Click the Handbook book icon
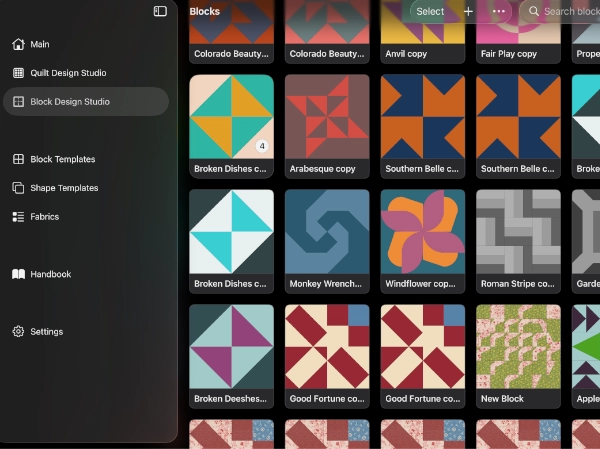 (18, 274)
